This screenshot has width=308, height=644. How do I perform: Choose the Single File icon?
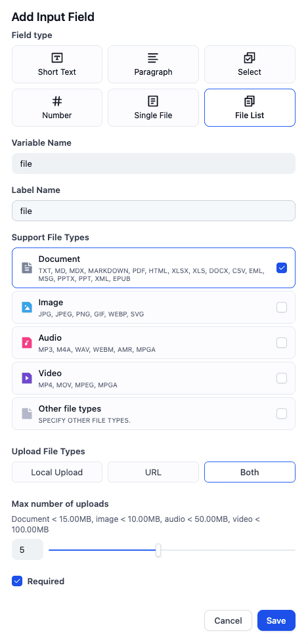(x=153, y=101)
